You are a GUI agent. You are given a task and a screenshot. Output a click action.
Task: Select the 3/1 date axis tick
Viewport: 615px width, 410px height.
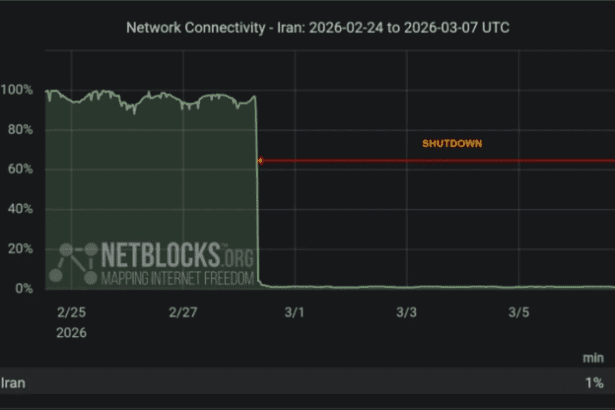[294, 313]
